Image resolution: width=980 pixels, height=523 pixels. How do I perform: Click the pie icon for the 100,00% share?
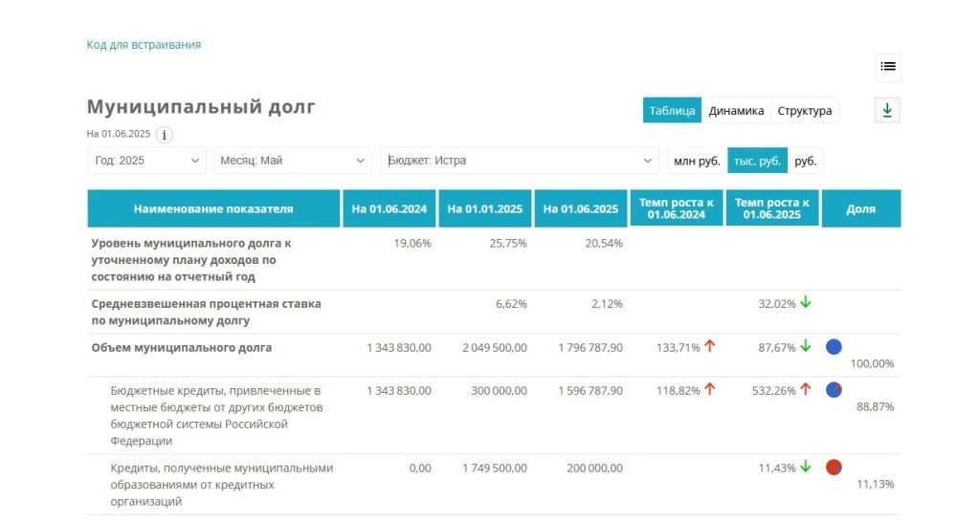click(834, 347)
